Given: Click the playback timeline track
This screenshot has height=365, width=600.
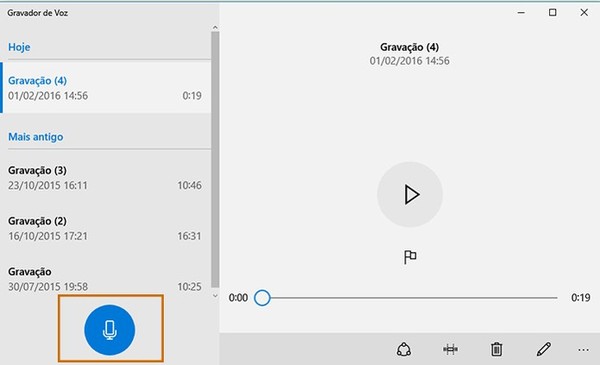Looking at the screenshot, I should (414, 298).
